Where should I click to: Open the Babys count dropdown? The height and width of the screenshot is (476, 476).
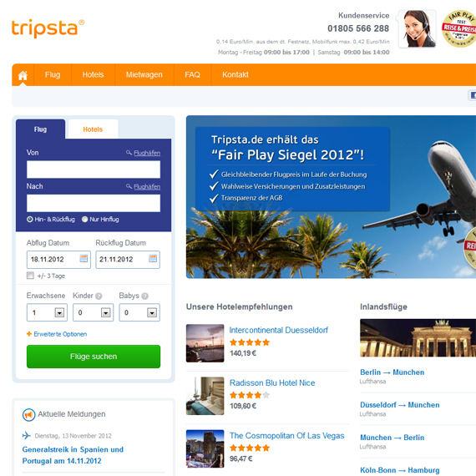point(139,312)
